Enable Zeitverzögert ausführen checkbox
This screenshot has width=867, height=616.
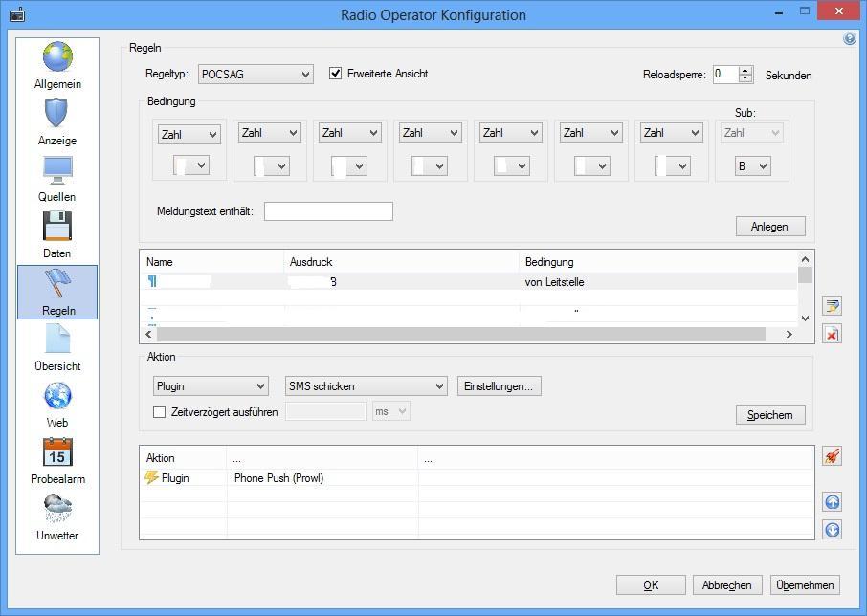pos(160,412)
